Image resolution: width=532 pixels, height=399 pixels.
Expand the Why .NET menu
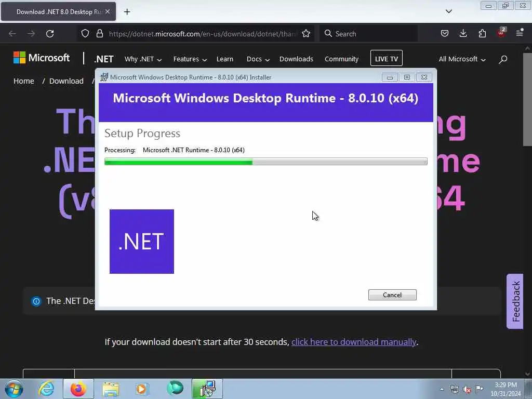tap(143, 59)
